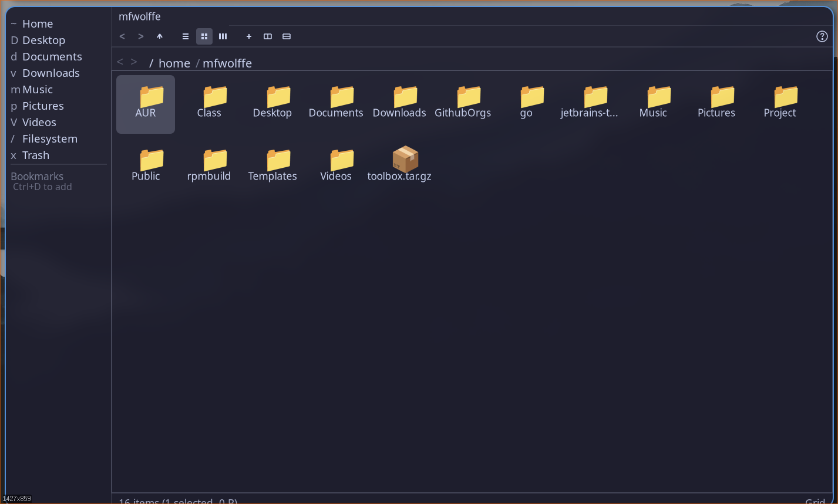Split the pane horizontally using toolbar icon

[x=287, y=36]
